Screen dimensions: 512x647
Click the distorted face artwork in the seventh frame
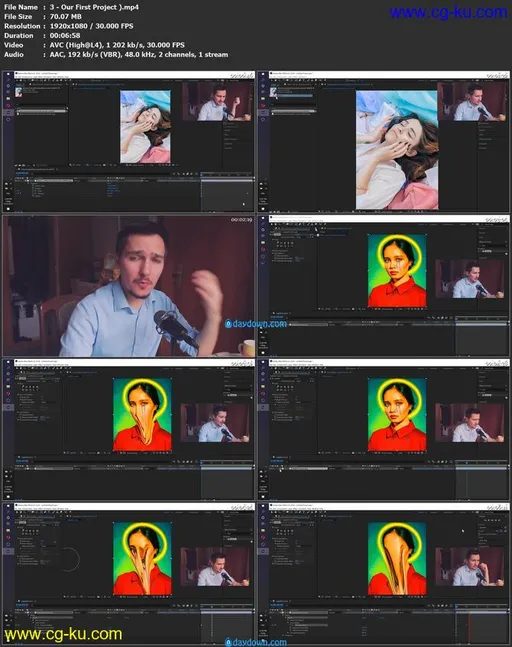click(142, 559)
